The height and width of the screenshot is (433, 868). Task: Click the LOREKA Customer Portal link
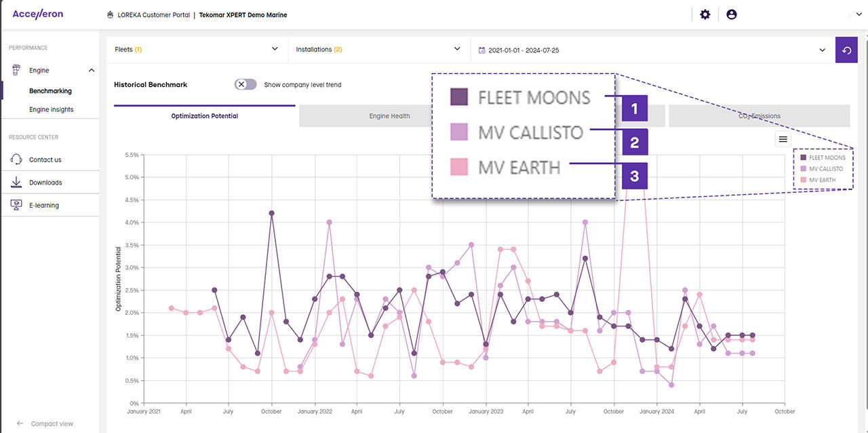tap(153, 15)
